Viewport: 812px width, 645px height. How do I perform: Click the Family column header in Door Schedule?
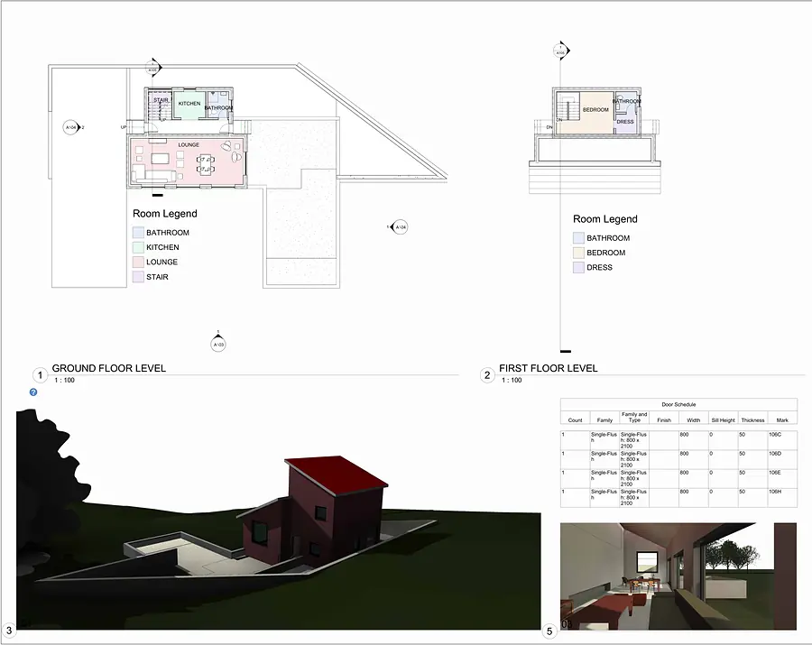tap(604, 419)
